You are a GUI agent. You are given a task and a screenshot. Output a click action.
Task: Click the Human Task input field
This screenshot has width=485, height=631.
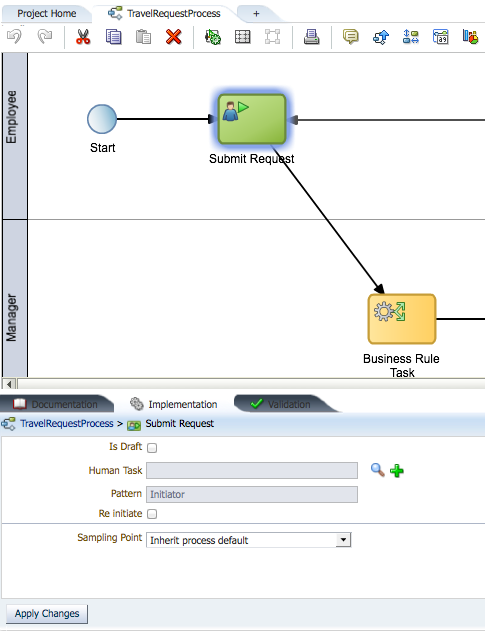(252, 470)
